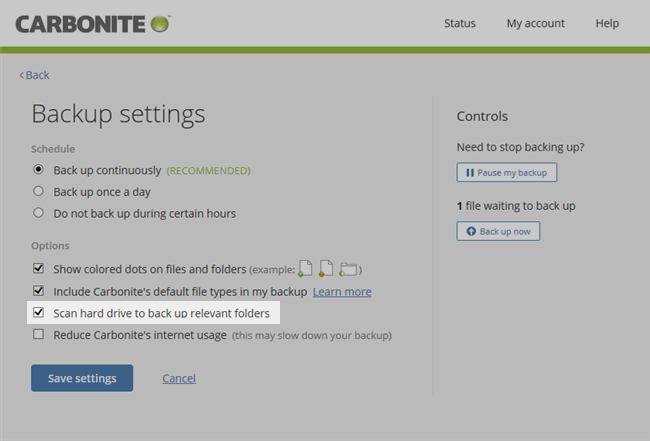The height and width of the screenshot is (441, 650).
Task: Click Back up now button
Action: (x=498, y=231)
